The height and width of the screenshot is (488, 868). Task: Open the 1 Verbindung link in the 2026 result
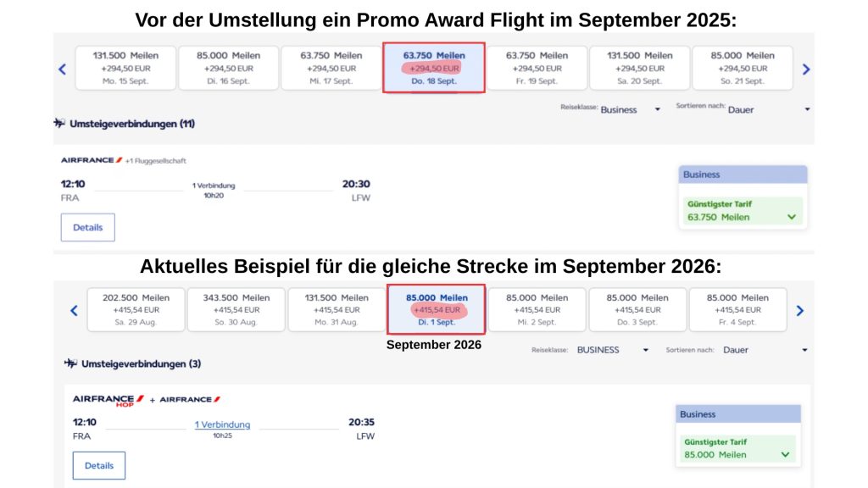(222, 424)
